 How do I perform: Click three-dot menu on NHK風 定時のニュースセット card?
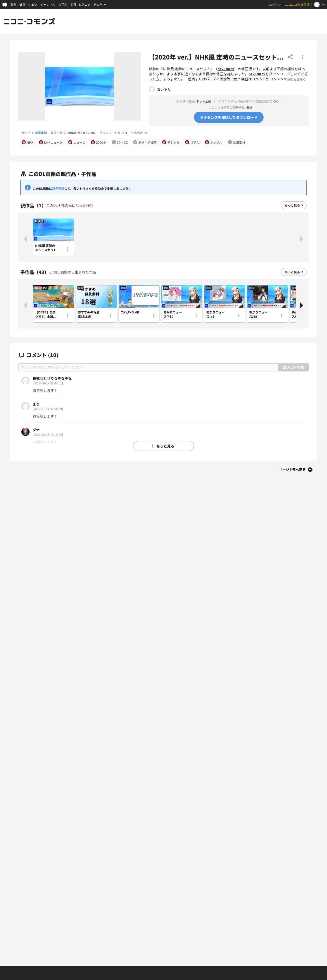click(x=68, y=249)
